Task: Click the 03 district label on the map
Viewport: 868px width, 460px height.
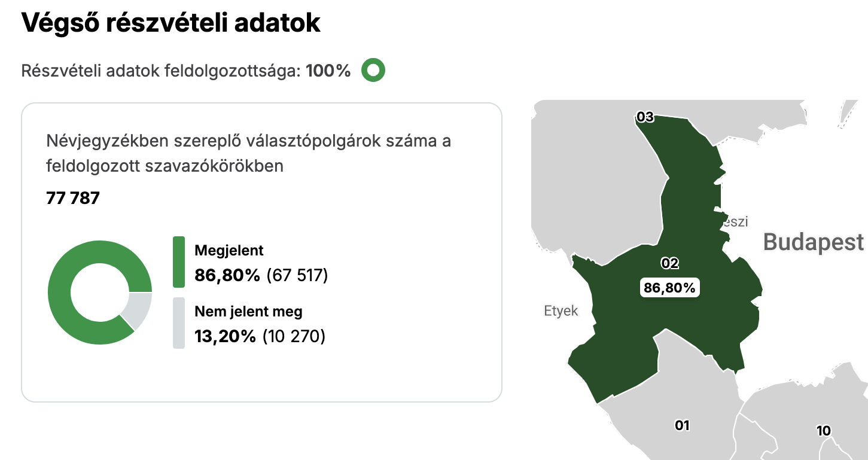Action: [644, 117]
